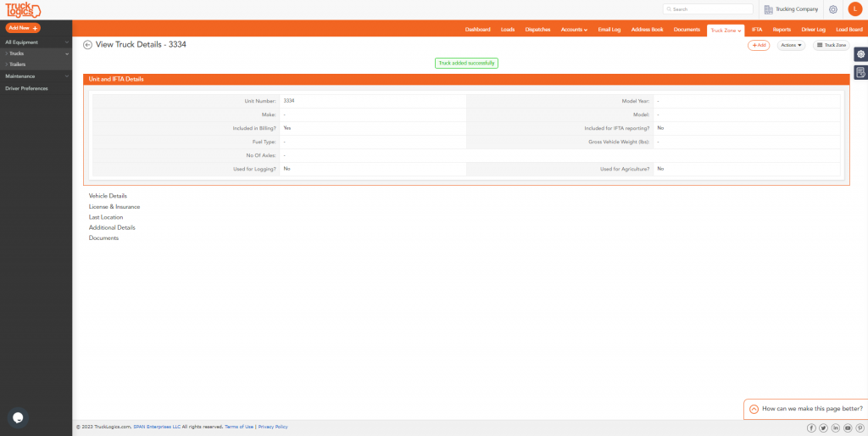Screen dimensions: 868x436
Task: Click the Used for Agriculture value No
Action: [x=660, y=169]
